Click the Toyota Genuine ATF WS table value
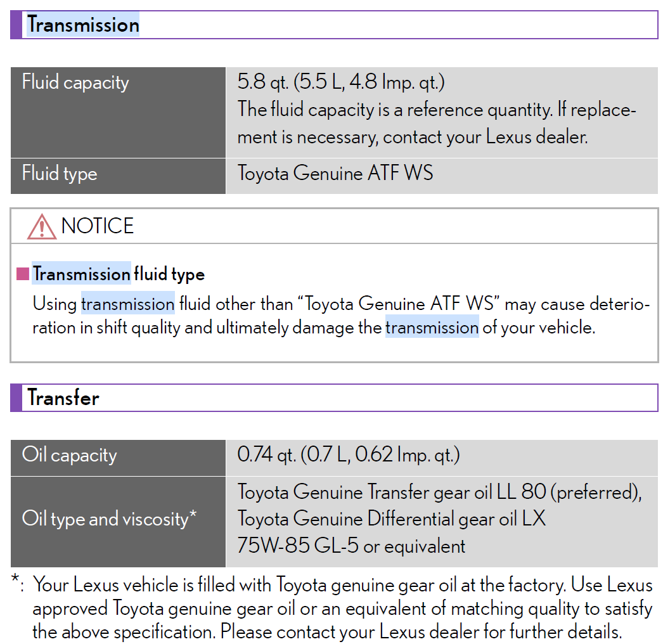 (335, 174)
